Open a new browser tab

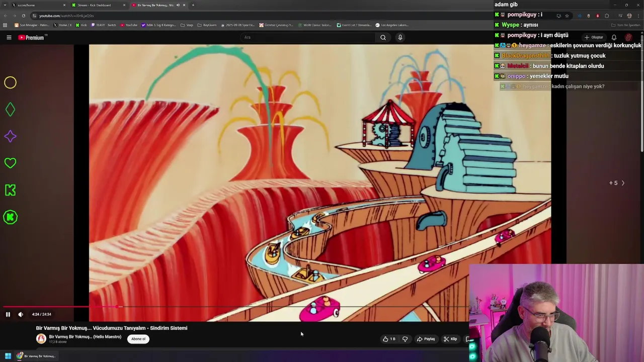pos(193,5)
